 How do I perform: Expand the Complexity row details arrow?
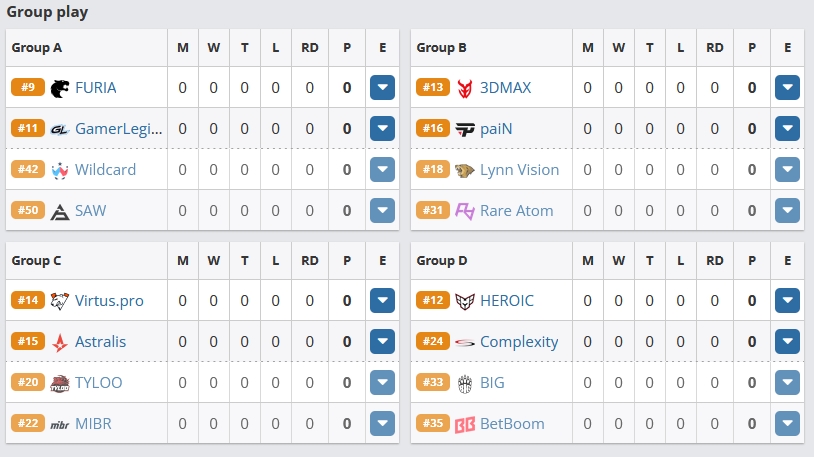pyautogui.click(x=788, y=342)
